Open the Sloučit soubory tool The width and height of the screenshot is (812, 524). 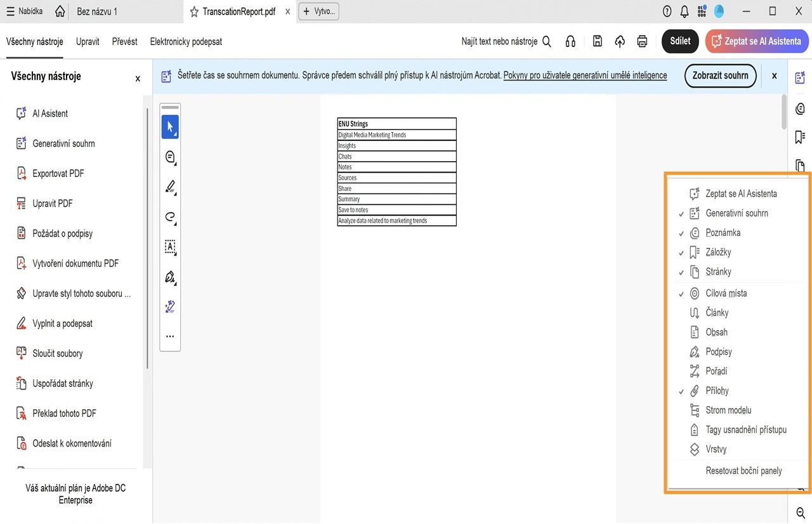[49, 353]
